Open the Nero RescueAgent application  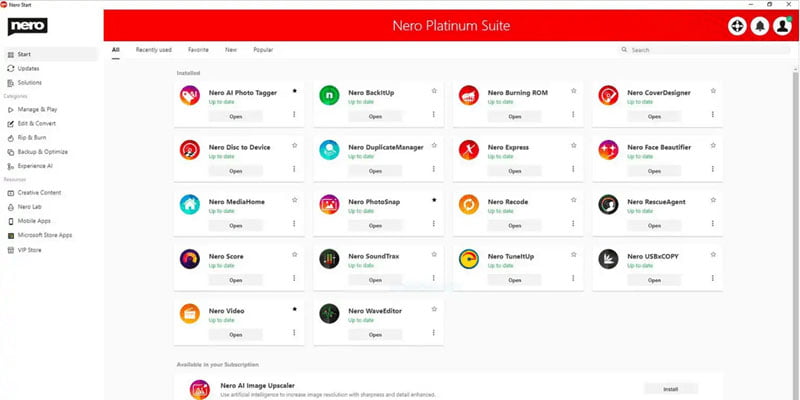point(654,226)
